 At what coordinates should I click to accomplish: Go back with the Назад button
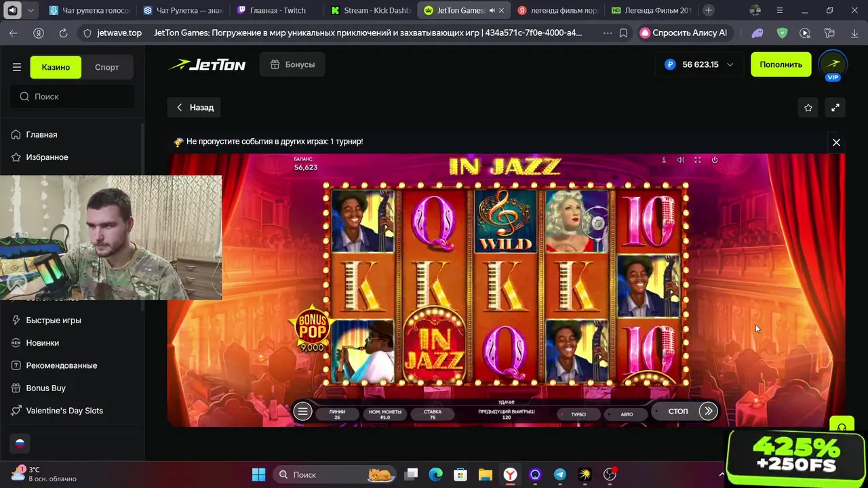195,107
